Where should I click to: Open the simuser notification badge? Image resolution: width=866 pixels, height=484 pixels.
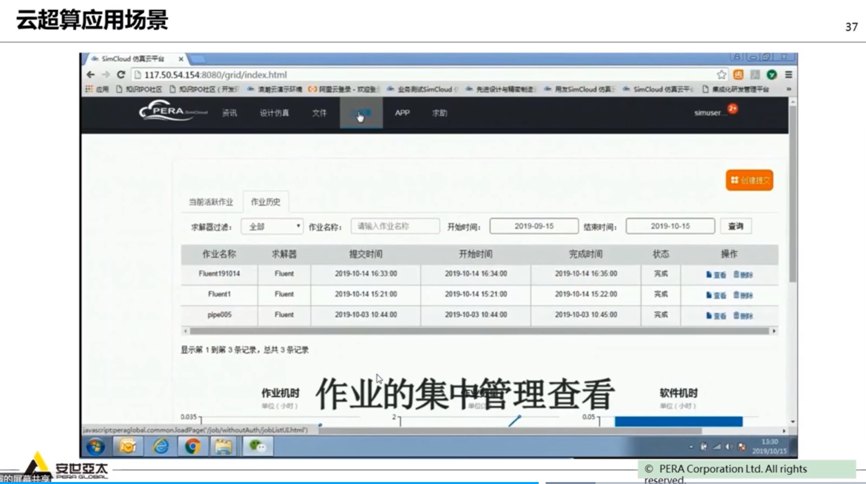pyautogui.click(x=732, y=108)
